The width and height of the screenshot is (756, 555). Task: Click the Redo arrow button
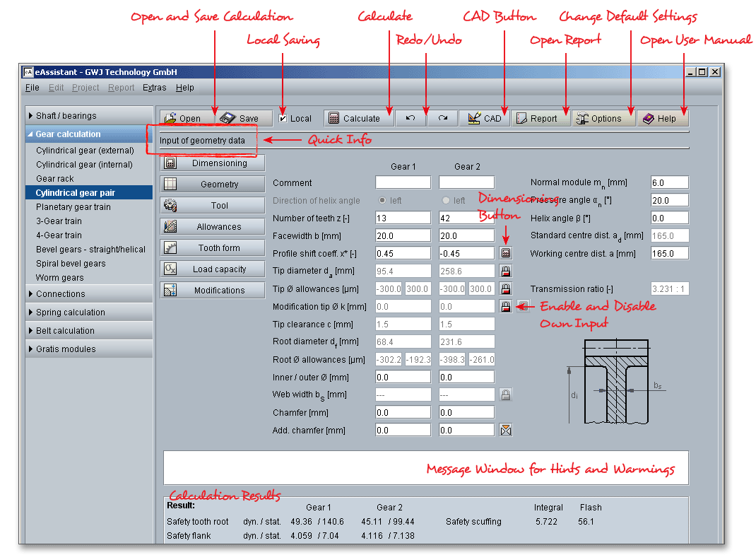[x=442, y=119]
